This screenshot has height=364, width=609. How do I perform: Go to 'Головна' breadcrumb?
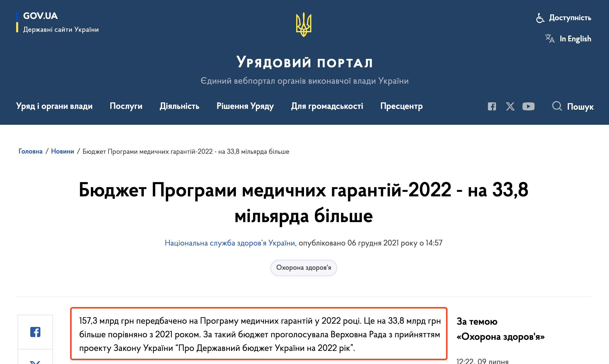pos(31,151)
